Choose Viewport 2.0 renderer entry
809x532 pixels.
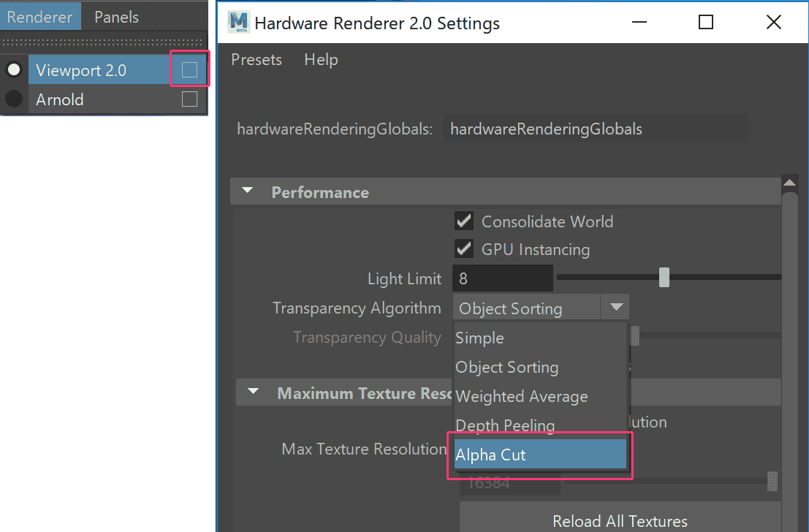[x=100, y=69]
